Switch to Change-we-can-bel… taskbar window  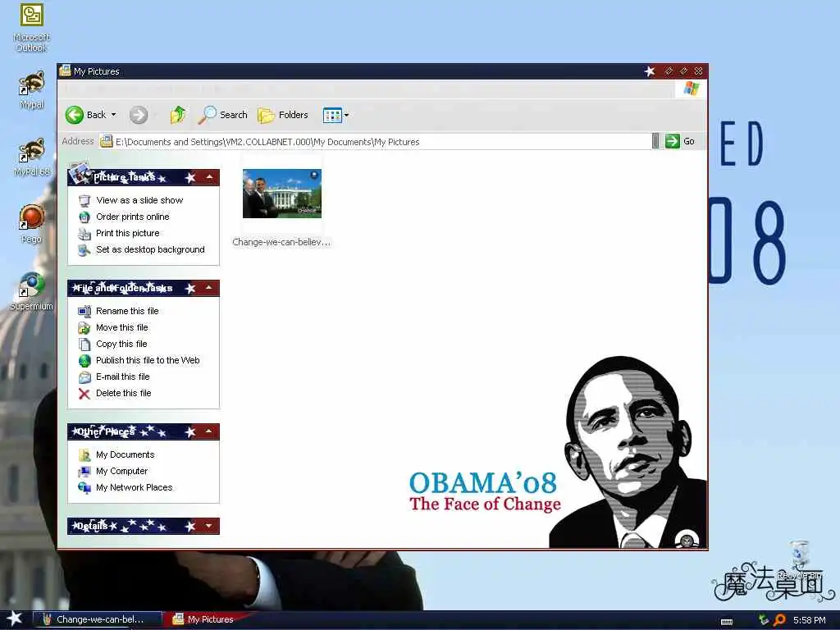click(x=98, y=619)
